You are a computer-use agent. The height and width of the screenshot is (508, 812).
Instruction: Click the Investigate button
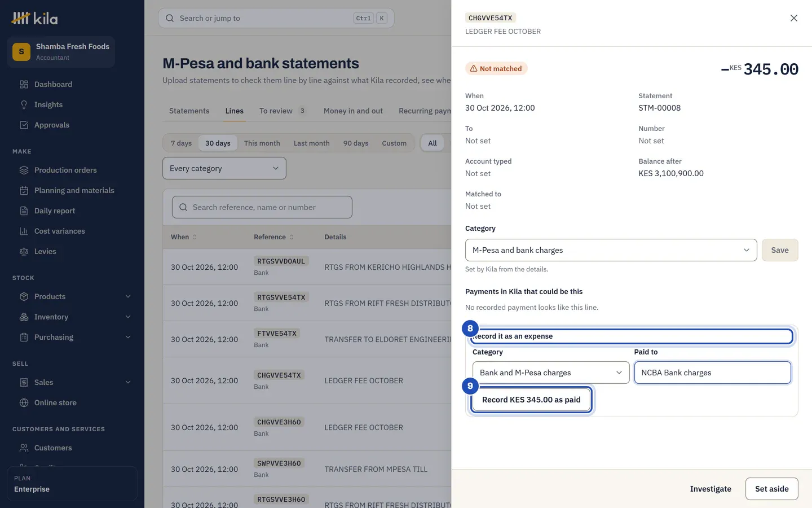(x=710, y=489)
